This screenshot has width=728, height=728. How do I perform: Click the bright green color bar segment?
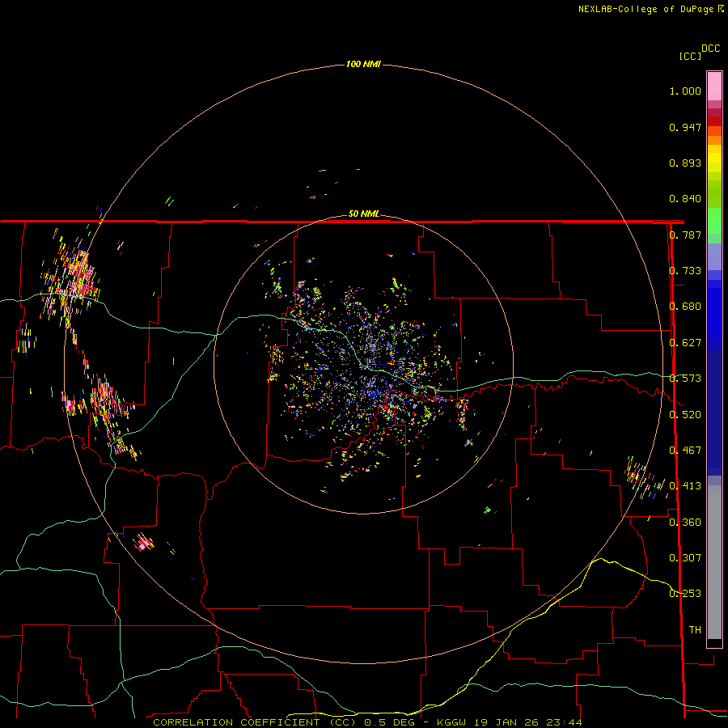tap(714, 221)
